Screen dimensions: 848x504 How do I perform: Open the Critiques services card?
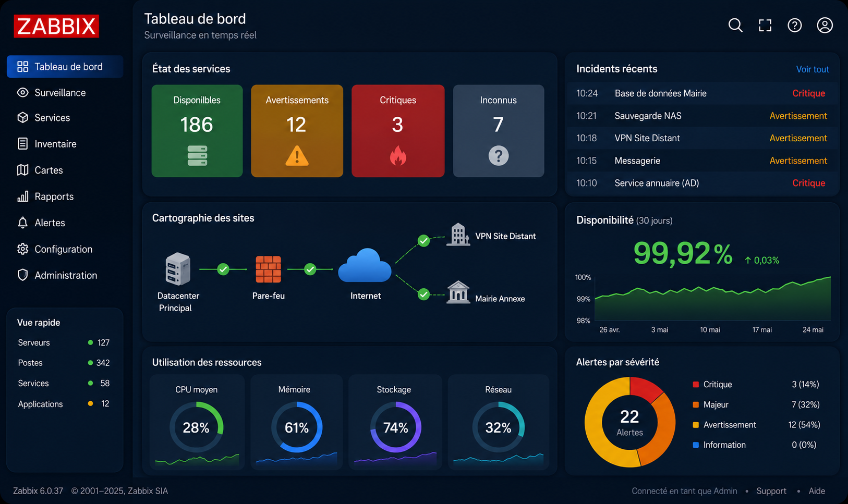(x=398, y=131)
